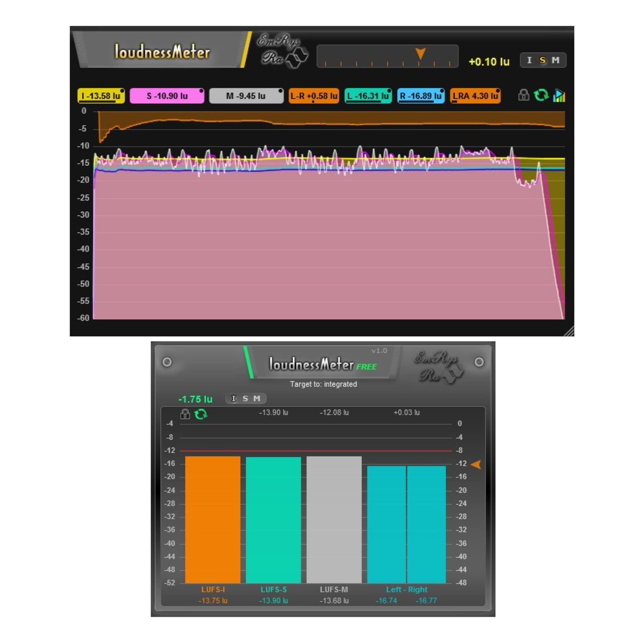Toggle the indicator dot on the I readout
Image resolution: width=644 pixels, height=644 pixels.
point(123,90)
